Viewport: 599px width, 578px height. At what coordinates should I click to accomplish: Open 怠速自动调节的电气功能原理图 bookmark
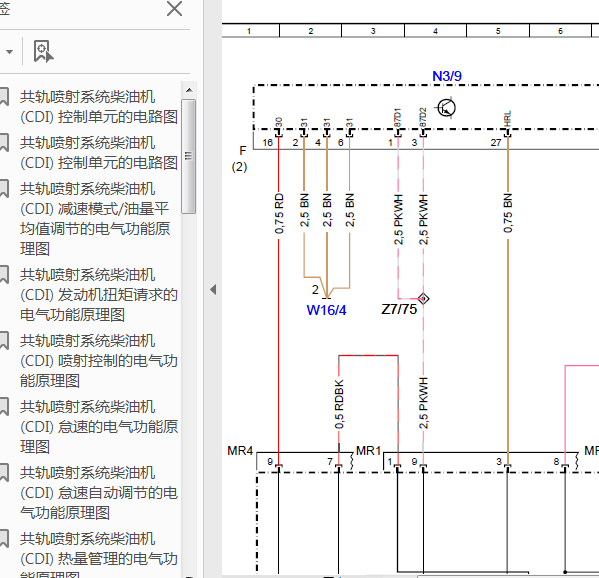coord(99,493)
